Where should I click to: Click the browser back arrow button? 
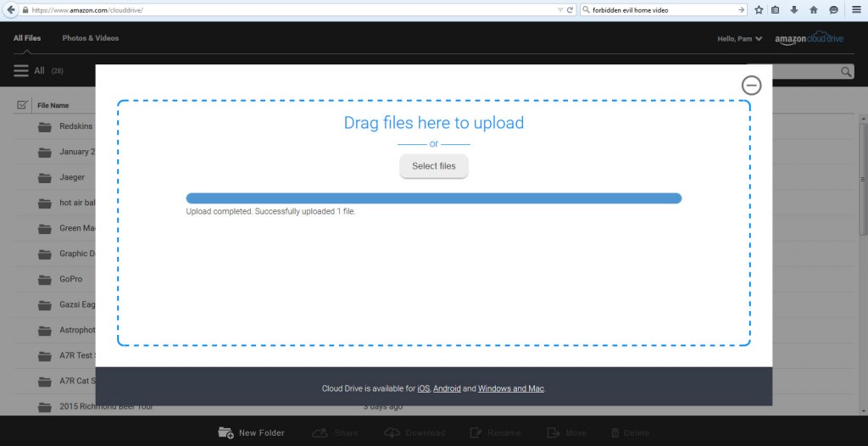11,9
